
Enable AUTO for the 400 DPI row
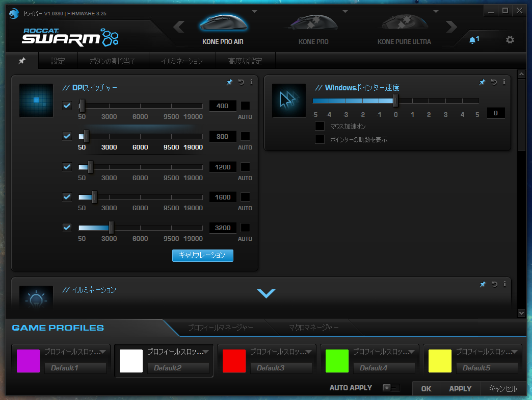pos(245,106)
